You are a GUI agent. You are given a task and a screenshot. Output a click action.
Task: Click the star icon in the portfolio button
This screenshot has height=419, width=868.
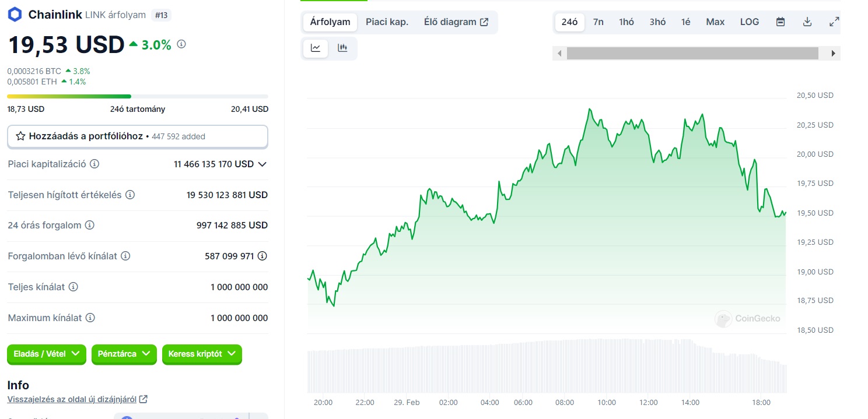[20, 136]
